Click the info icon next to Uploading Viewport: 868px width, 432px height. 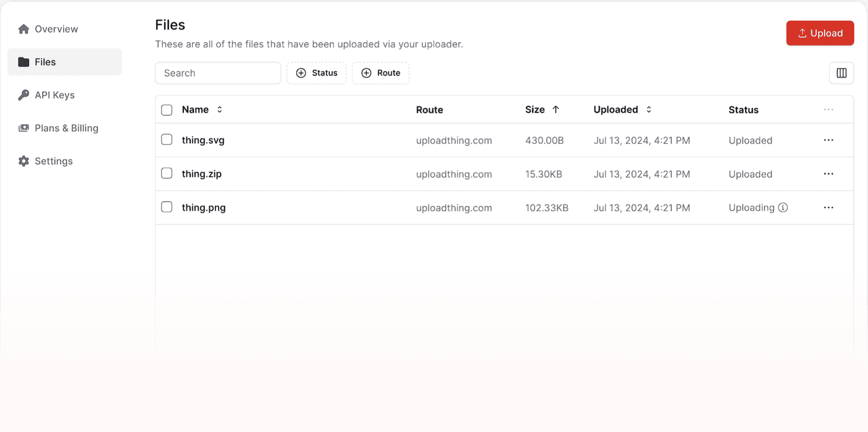(783, 208)
